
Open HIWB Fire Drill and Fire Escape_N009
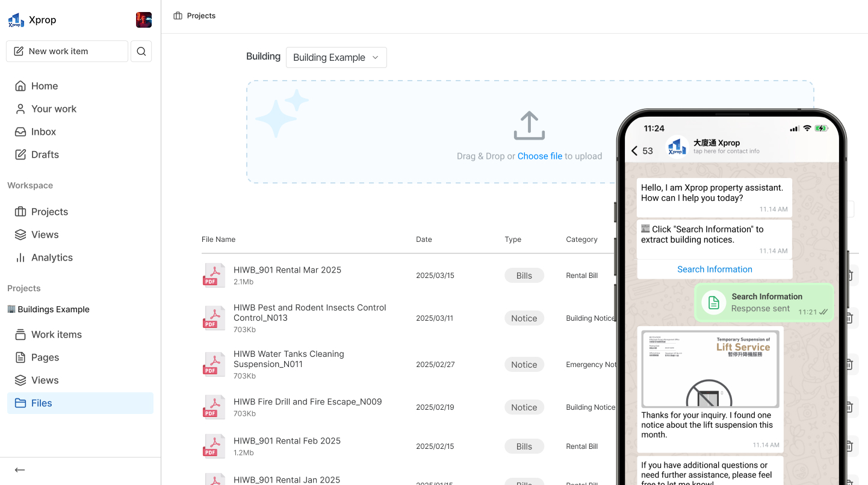308,402
